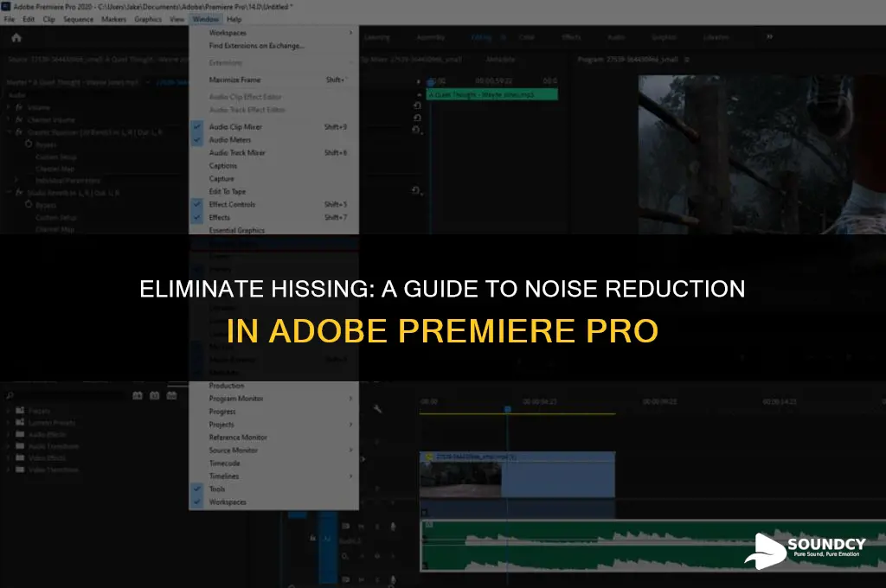Uncheck Effects panel in Window menu
886x588 pixels.
[197, 217]
